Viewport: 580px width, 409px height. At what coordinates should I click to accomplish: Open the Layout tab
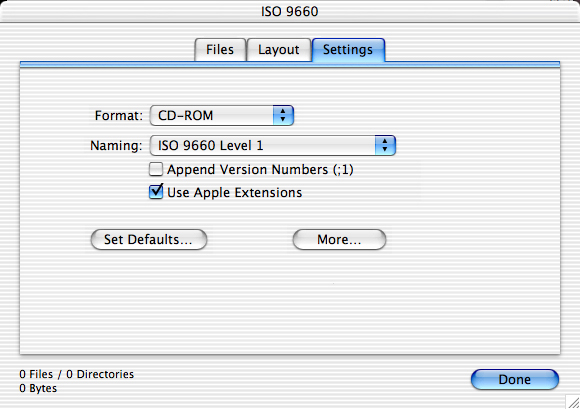click(x=279, y=50)
